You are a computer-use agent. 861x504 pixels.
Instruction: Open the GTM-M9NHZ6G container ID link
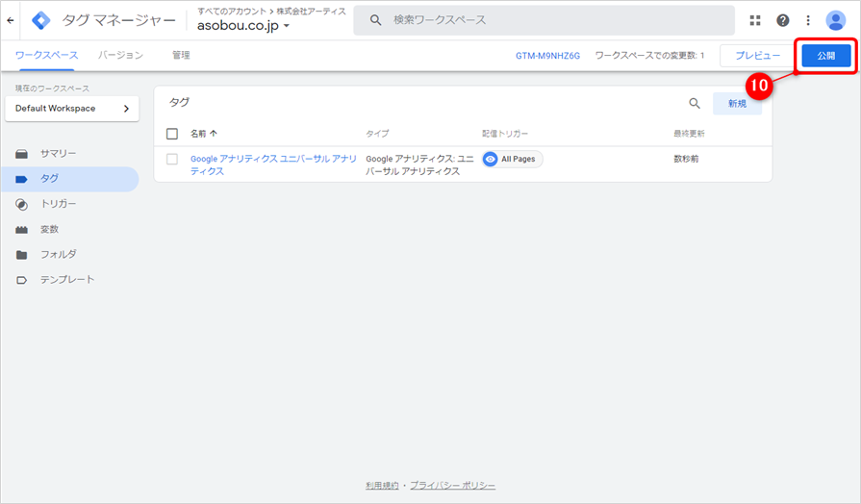click(x=547, y=56)
